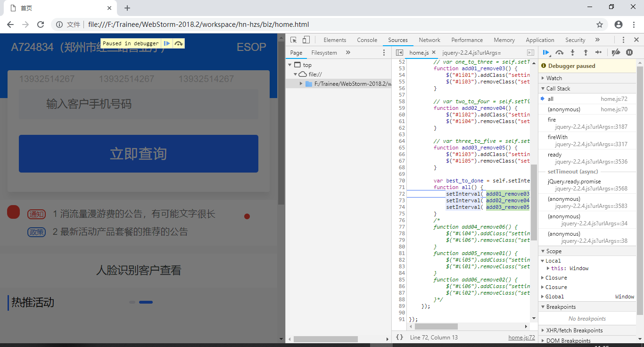Click the 立即查询 query button
644x347 pixels.
click(x=138, y=154)
